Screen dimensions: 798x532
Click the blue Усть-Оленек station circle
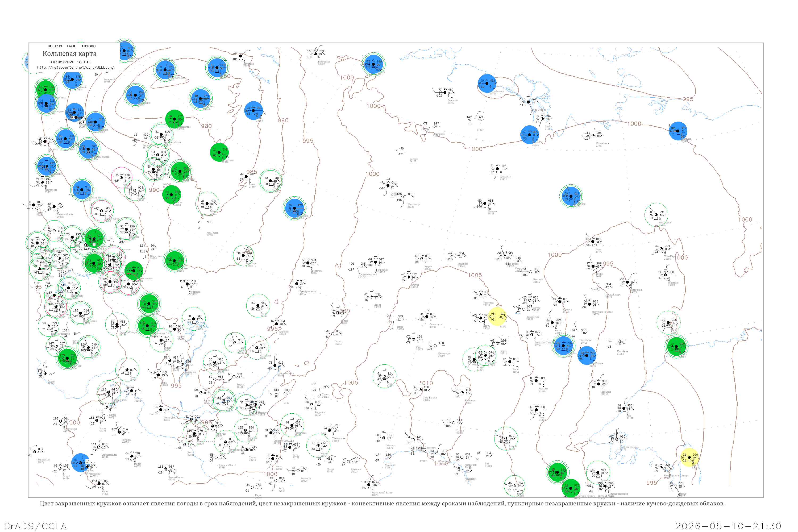pyautogui.click(x=487, y=83)
